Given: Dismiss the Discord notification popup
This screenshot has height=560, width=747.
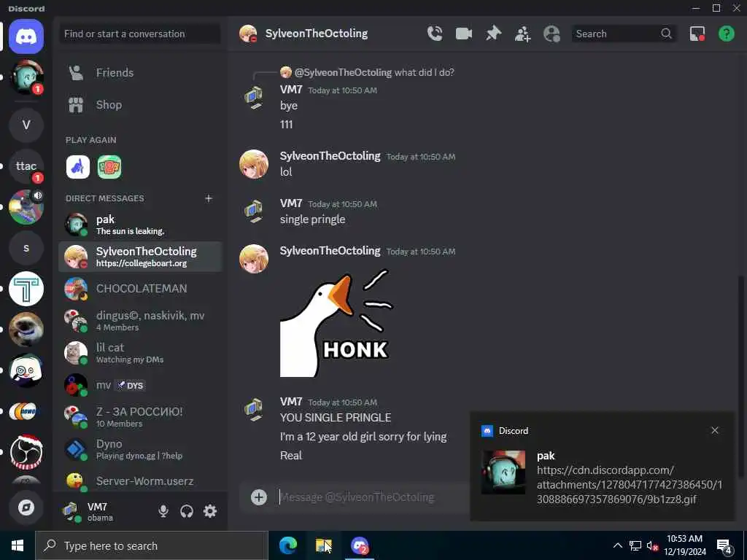Looking at the screenshot, I should click(x=715, y=430).
